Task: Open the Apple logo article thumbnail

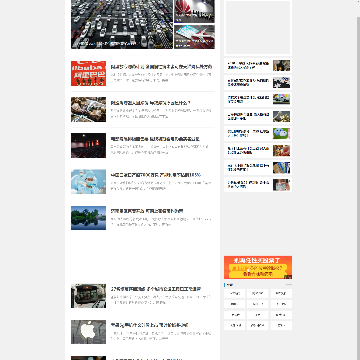Action: coord(88,332)
